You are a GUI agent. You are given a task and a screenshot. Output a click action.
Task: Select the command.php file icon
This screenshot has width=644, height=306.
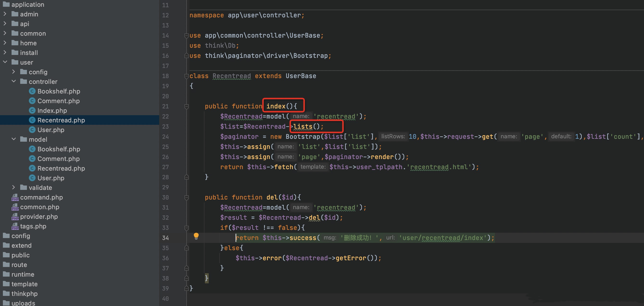[15, 197]
